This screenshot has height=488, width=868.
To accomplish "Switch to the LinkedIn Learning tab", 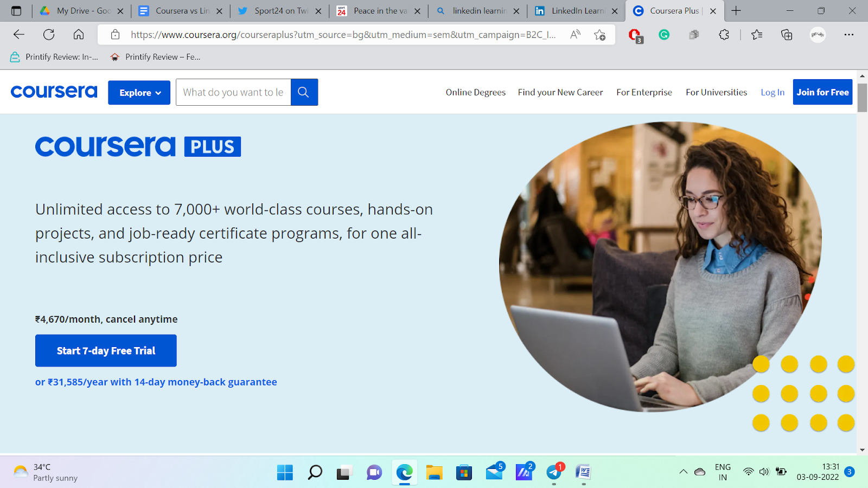I will click(577, 11).
